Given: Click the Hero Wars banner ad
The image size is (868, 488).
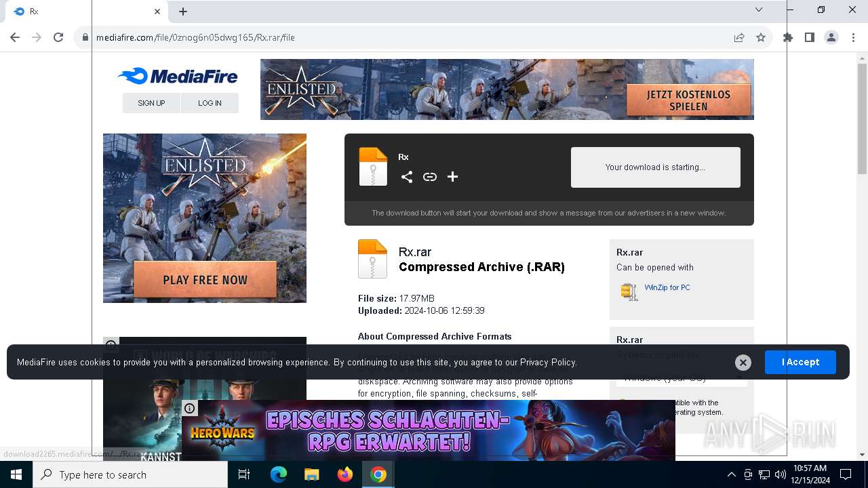Looking at the screenshot, I should 429,430.
